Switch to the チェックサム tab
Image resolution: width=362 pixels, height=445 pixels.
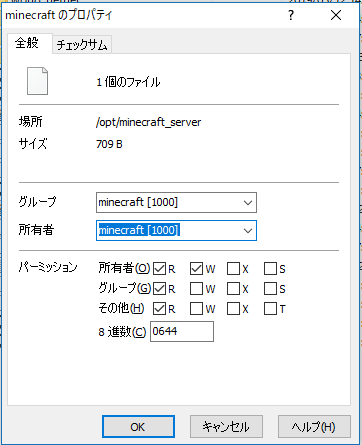click(82, 45)
